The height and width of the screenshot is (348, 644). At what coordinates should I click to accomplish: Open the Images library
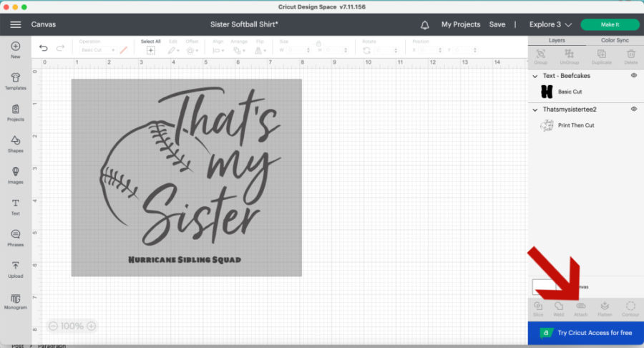point(15,175)
